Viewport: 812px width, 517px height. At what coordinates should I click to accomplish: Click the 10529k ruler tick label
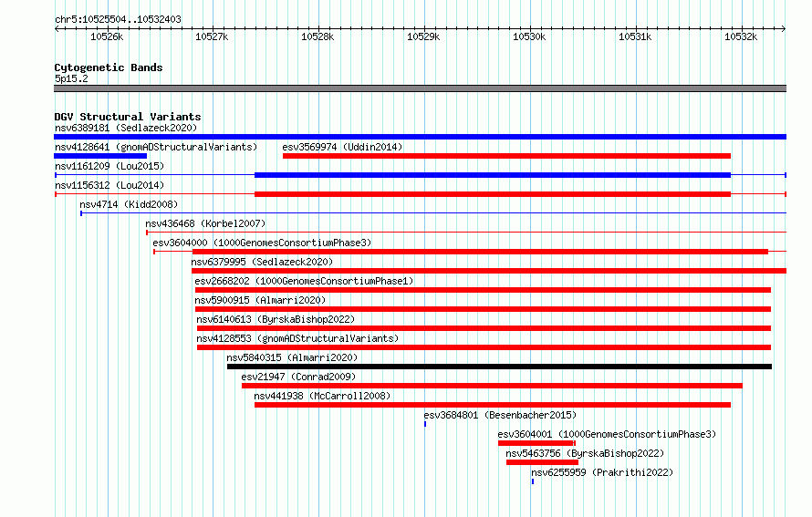tap(423, 36)
